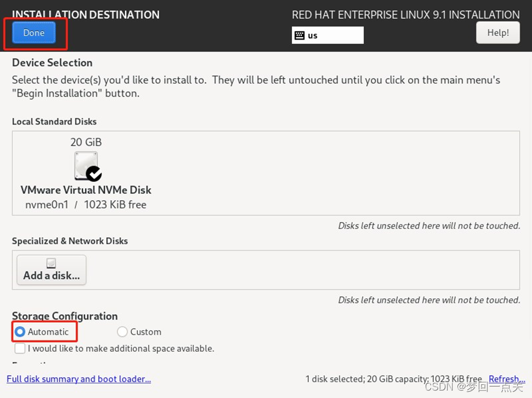Click the Done button

pos(34,33)
